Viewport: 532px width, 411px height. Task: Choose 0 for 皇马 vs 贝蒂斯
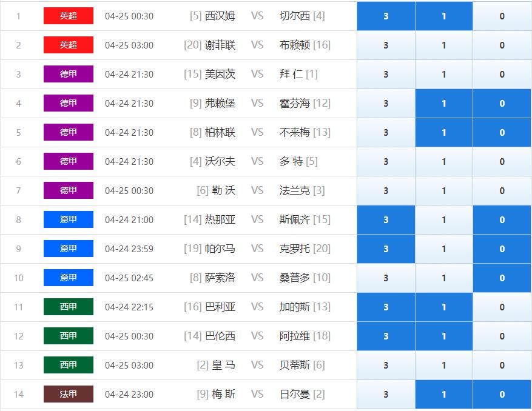502,365
